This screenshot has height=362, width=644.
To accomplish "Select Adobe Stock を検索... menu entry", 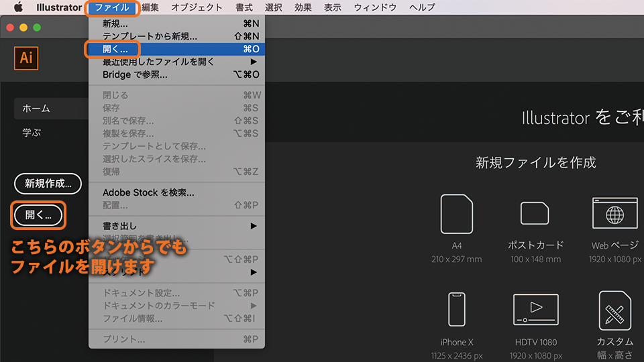I will 176,192.
